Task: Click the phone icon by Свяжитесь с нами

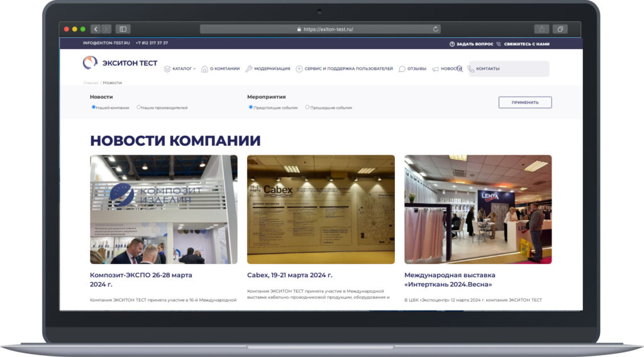Action: 499,44
